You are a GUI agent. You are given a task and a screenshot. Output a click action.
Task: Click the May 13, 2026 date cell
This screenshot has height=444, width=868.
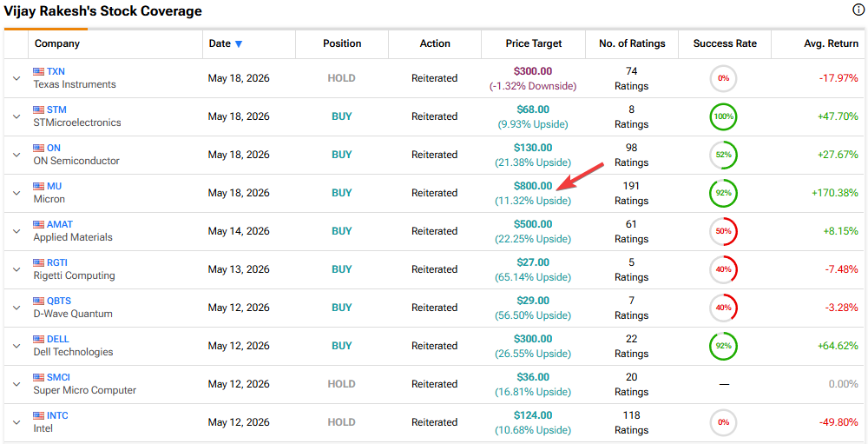239,269
